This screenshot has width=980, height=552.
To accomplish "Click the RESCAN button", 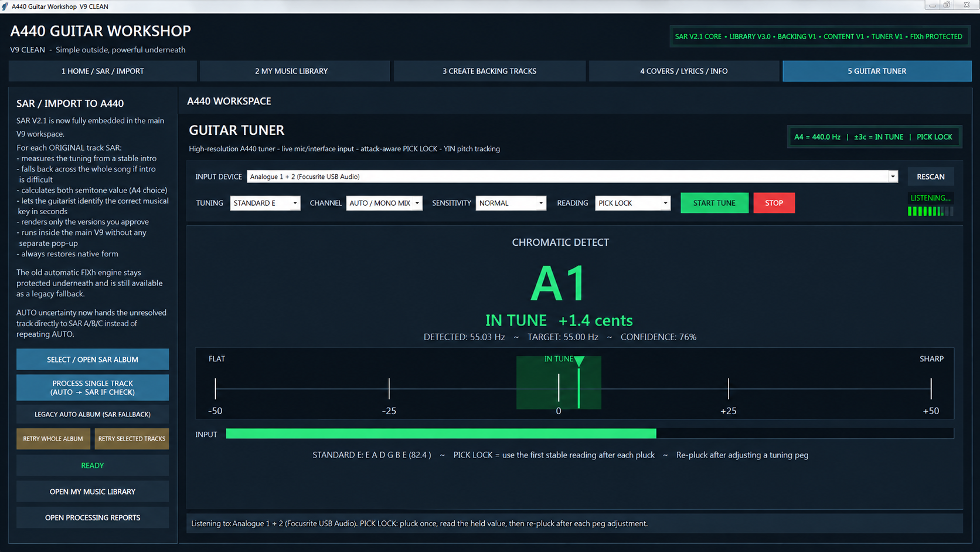I will tap(931, 177).
